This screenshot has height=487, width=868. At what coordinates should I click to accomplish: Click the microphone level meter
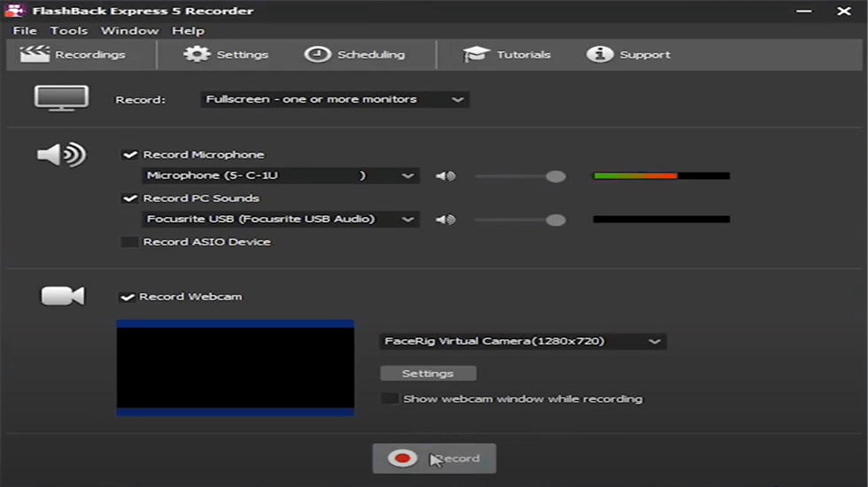coord(662,175)
